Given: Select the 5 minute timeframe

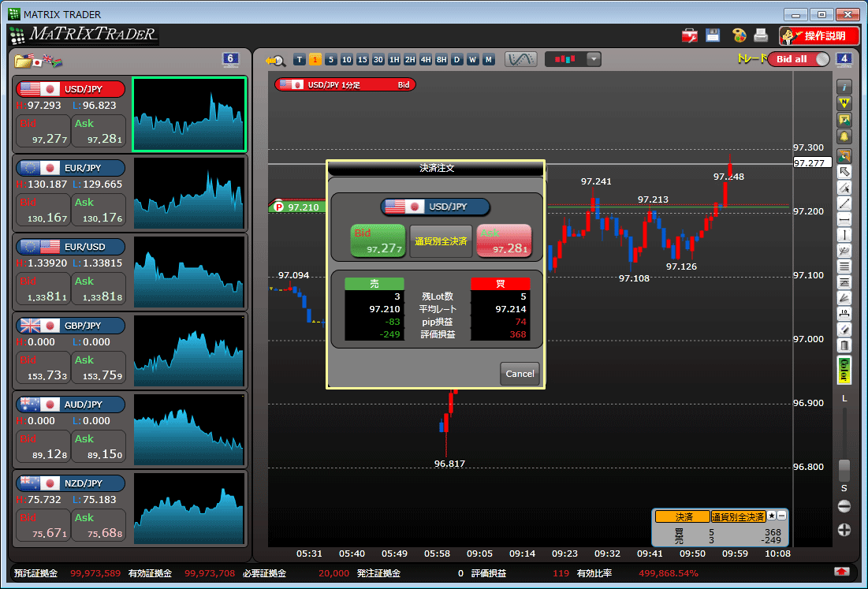Looking at the screenshot, I should (331, 60).
